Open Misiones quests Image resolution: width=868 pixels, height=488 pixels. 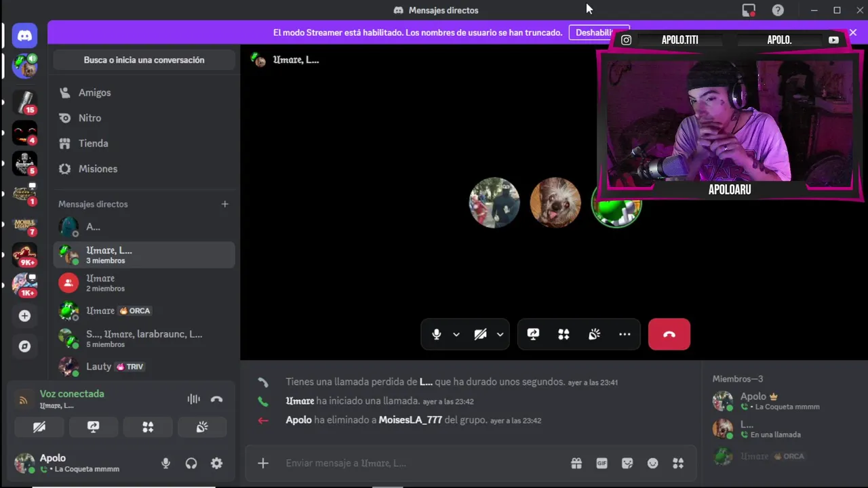coord(144,169)
